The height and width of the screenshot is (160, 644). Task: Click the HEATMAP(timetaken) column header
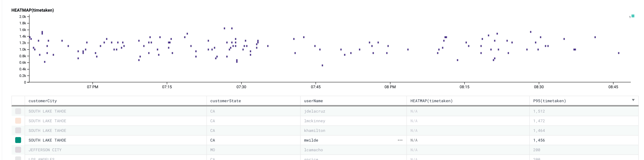click(x=431, y=101)
